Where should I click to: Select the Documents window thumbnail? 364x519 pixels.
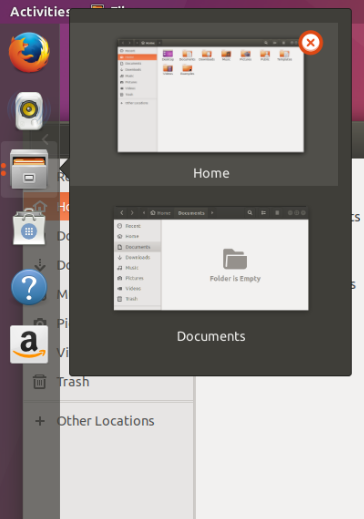pyautogui.click(x=211, y=258)
